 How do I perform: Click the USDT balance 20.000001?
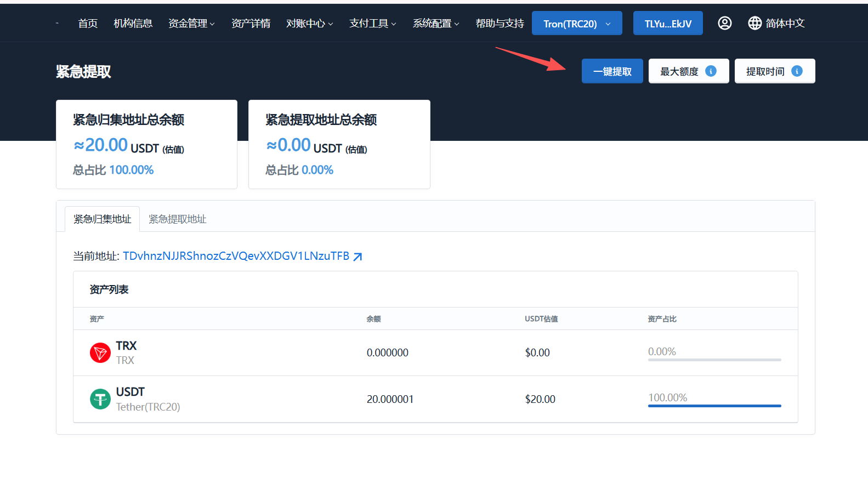tap(390, 399)
